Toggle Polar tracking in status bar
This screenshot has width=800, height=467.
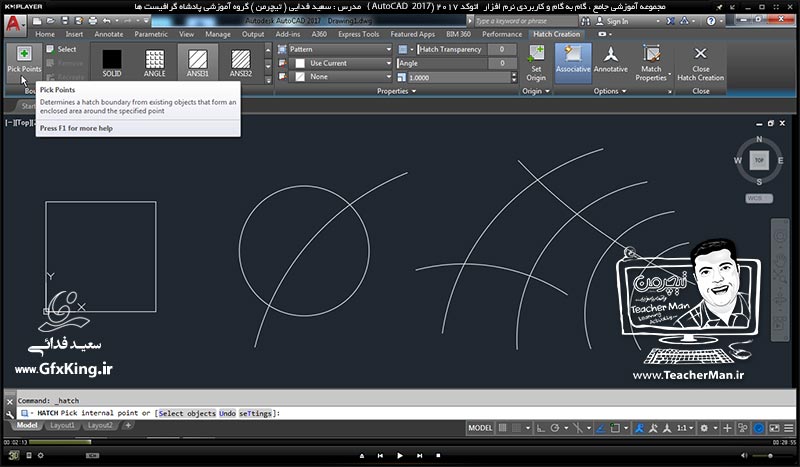[555, 428]
